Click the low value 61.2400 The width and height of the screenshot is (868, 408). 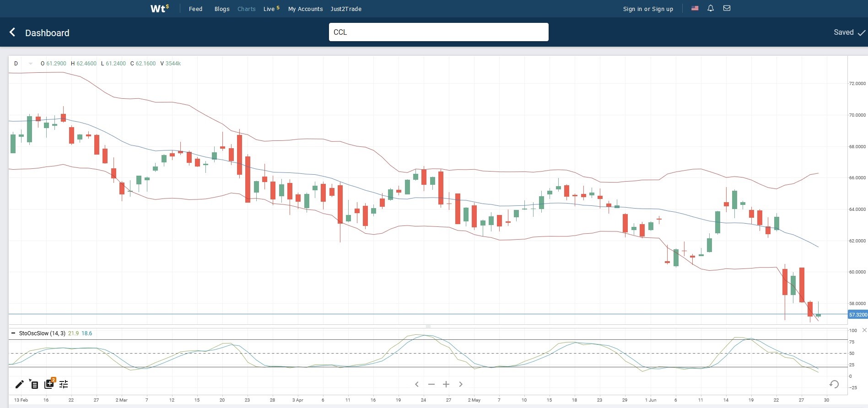pos(116,64)
